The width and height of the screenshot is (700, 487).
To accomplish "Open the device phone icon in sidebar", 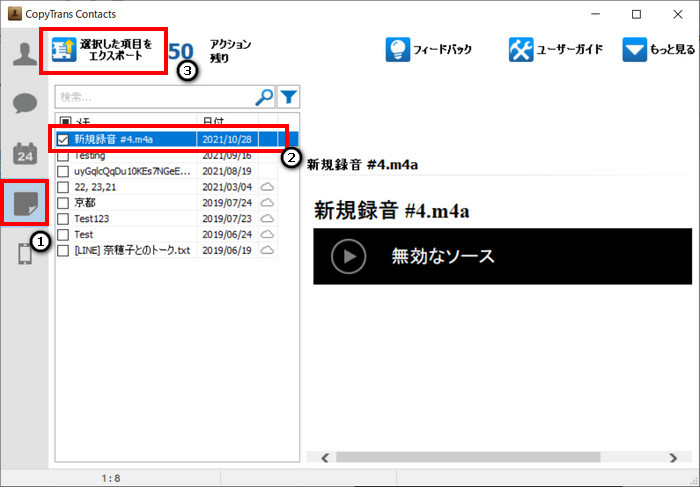I will pyautogui.click(x=25, y=254).
